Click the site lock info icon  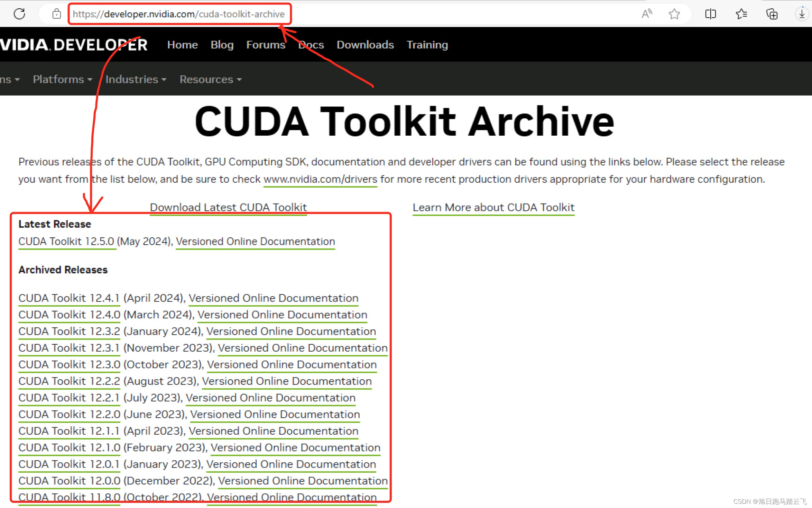click(x=57, y=14)
